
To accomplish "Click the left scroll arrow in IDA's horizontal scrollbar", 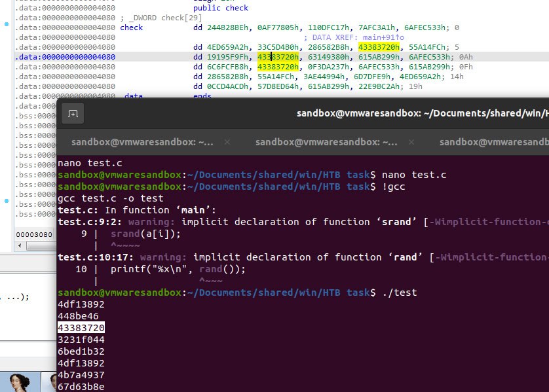I will 20,246.
